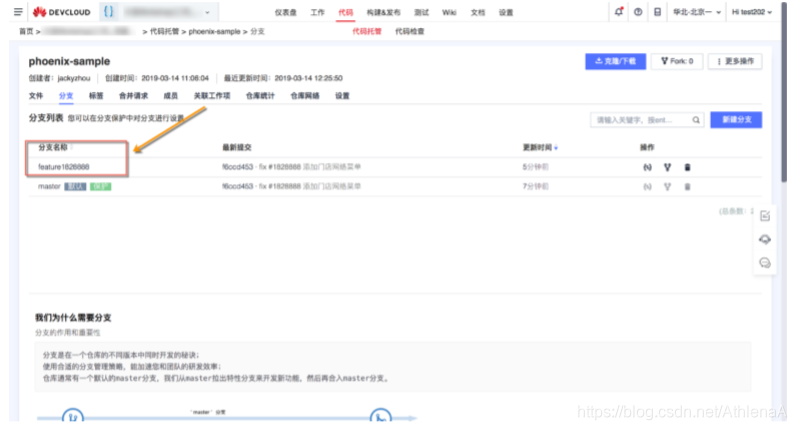The width and height of the screenshot is (797, 430).
Task: Open the Hi test202 user menu
Action: [752, 12]
